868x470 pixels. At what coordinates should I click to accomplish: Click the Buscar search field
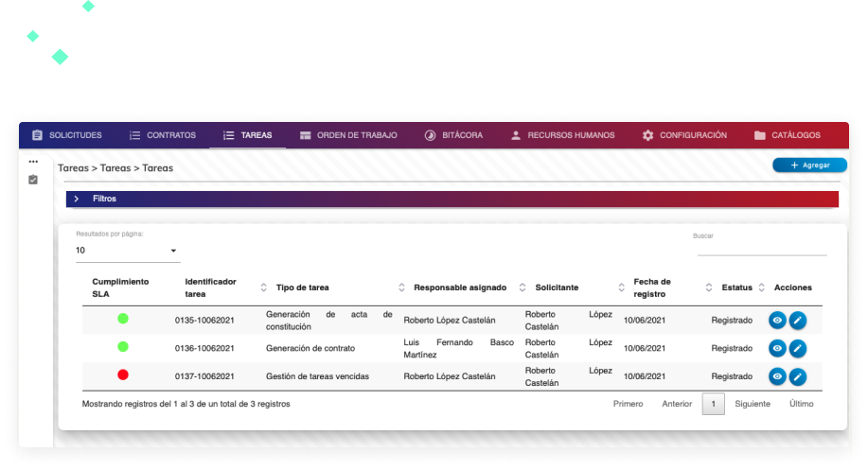point(761,249)
